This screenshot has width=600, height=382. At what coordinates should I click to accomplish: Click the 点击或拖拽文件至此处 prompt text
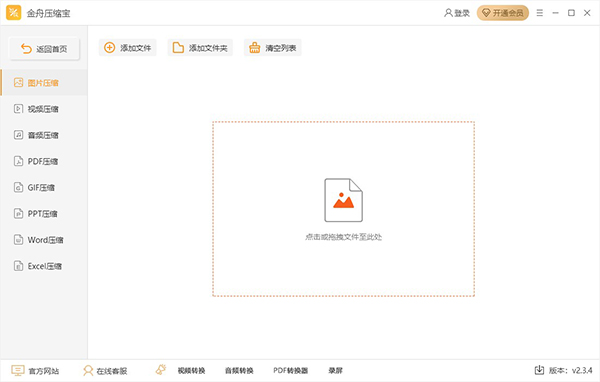coord(343,237)
